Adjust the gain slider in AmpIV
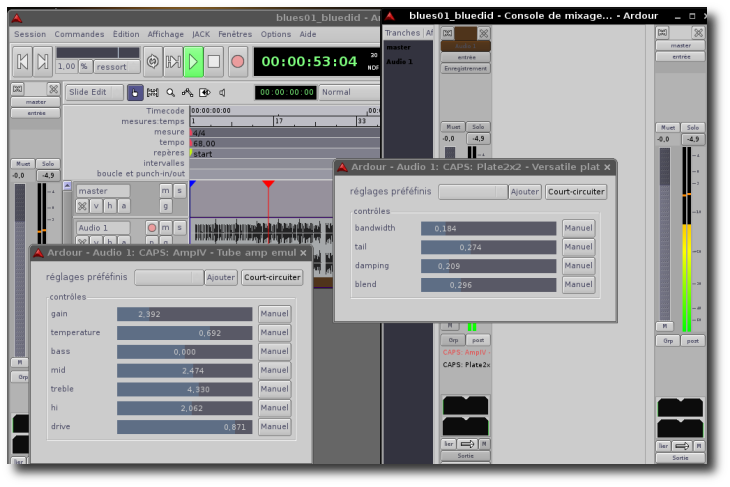730x487 pixels. coord(184,314)
